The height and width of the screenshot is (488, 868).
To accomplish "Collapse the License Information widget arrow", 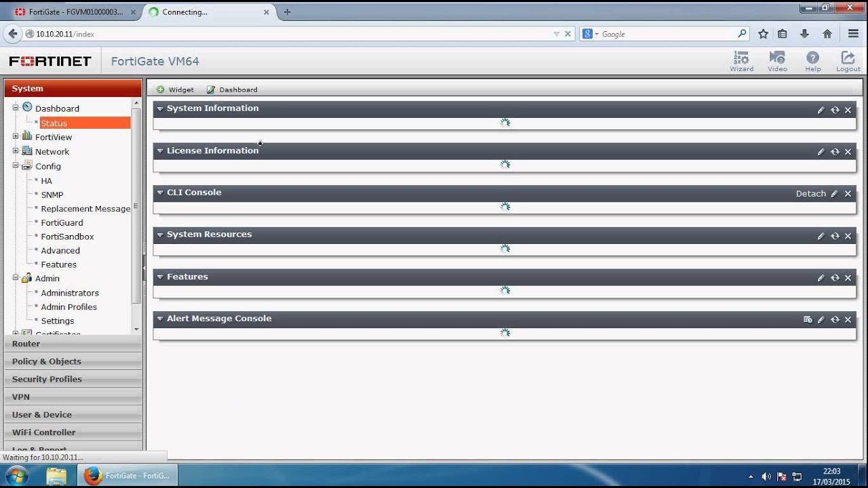I will pyautogui.click(x=160, y=150).
